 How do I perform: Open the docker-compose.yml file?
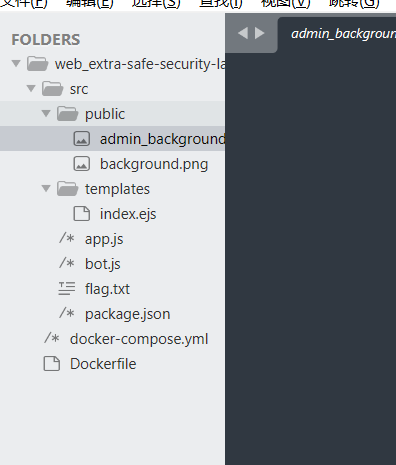click(x=139, y=339)
